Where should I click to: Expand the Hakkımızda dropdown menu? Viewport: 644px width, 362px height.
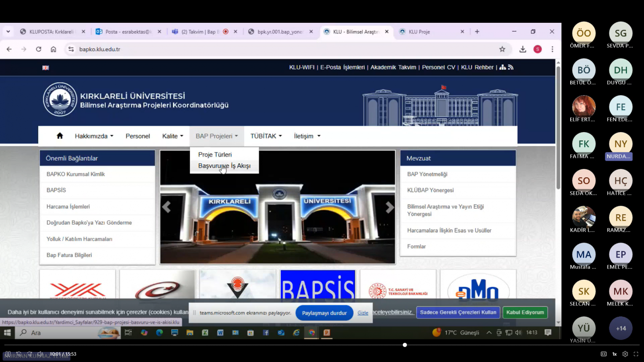94,136
